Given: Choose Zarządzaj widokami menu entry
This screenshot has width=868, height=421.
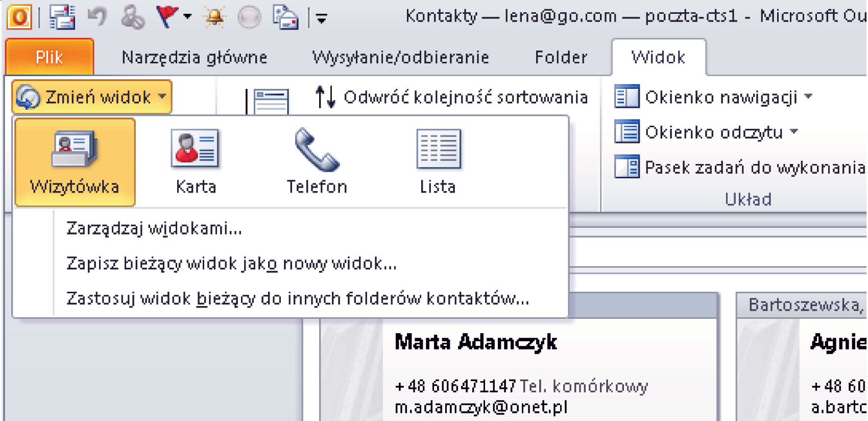Looking at the screenshot, I should tap(154, 228).
